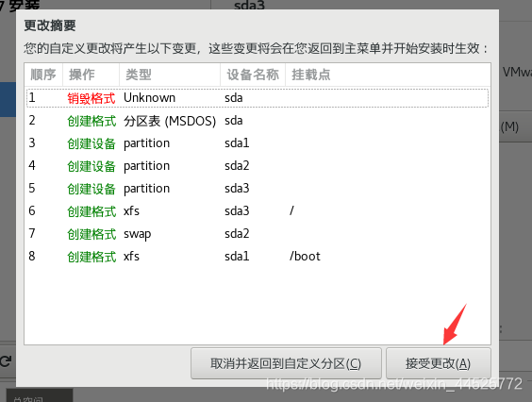Select row 7 创建格式 swap sda2
Image resolution: width=532 pixels, height=402 pixels.
tap(258, 234)
